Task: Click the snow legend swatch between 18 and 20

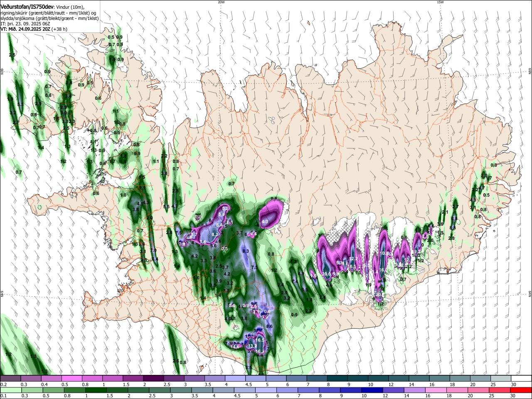Action: [x=460, y=378]
